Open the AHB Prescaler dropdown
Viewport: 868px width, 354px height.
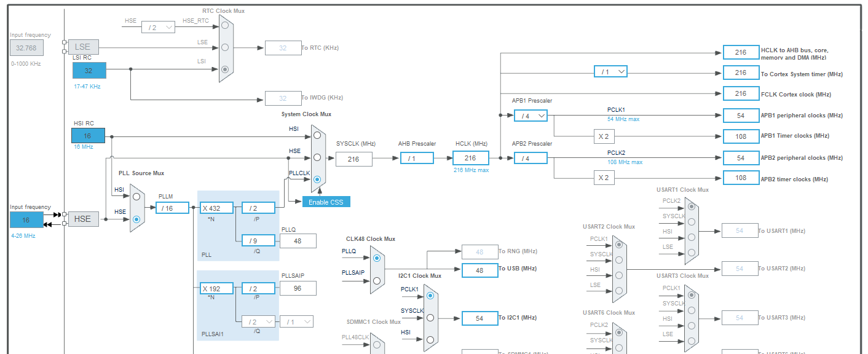coord(417,158)
